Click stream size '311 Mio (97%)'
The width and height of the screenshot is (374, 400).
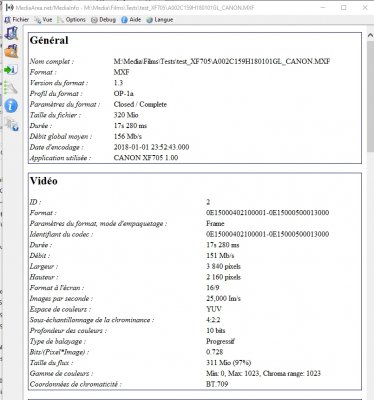(x=229, y=363)
